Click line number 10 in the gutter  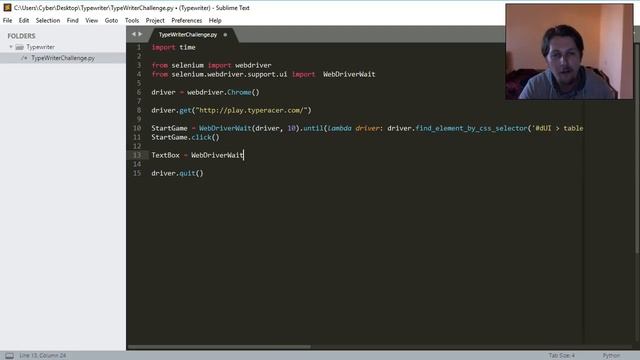point(137,128)
